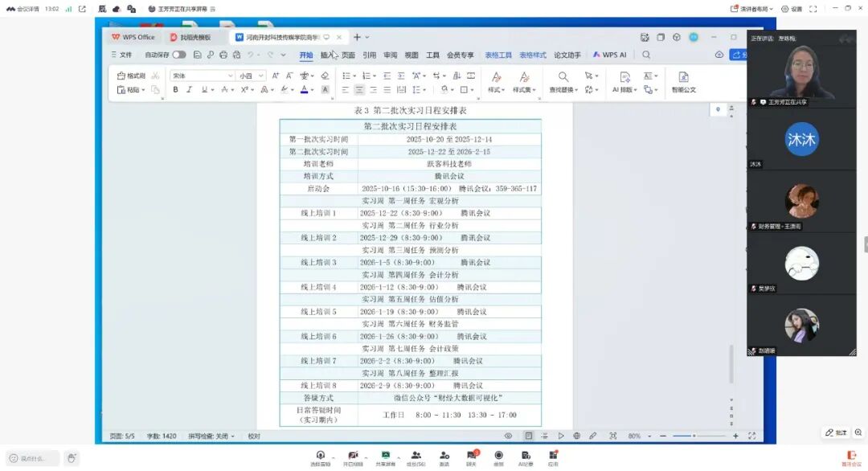Open the 查找替换 find and replace tool

tap(563, 83)
